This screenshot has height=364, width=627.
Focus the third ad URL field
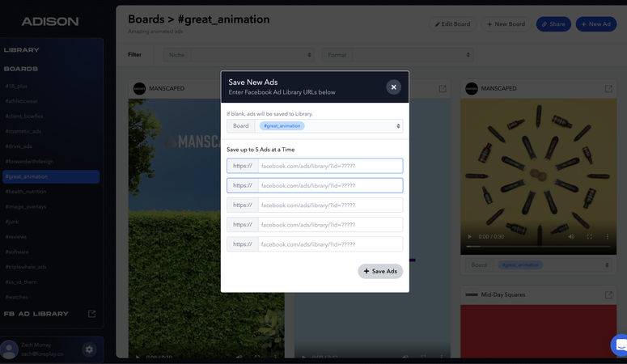pos(315,205)
